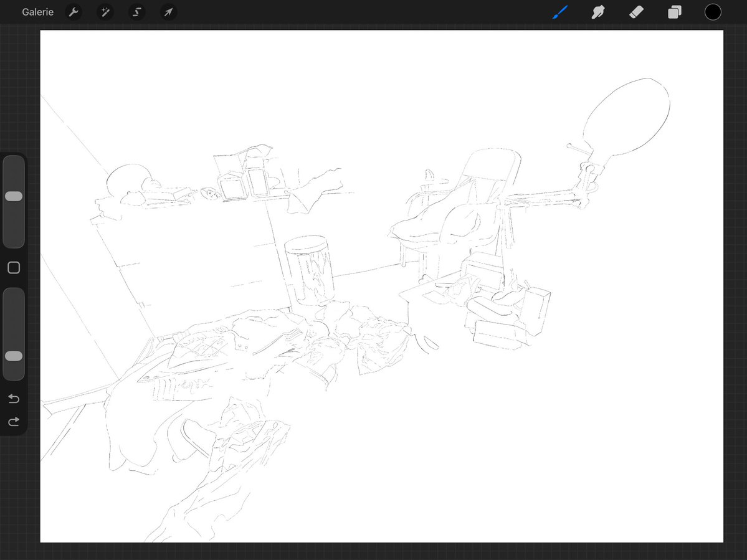Open the black active color swatch

(x=713, y=12)
